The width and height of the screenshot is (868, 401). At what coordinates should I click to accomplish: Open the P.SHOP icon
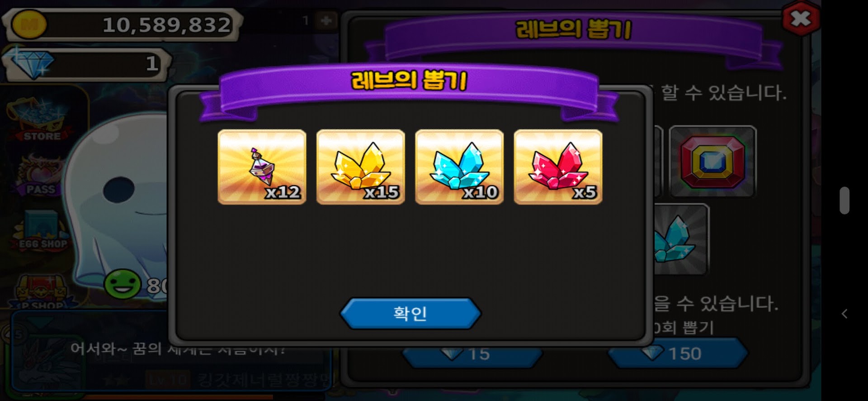coord(42,292)
